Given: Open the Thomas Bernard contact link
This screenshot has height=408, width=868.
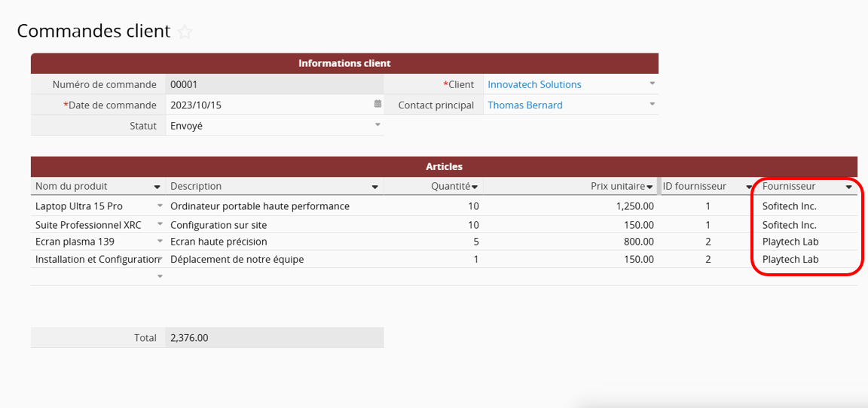Looking at the screenshot, I should (x=524, y=105).
